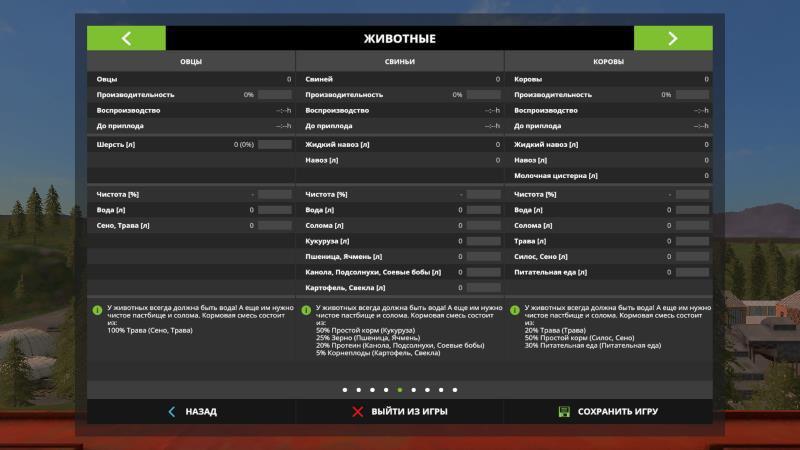
Task: Click the info icon under the sheep column
Action: tap(97, 310)
